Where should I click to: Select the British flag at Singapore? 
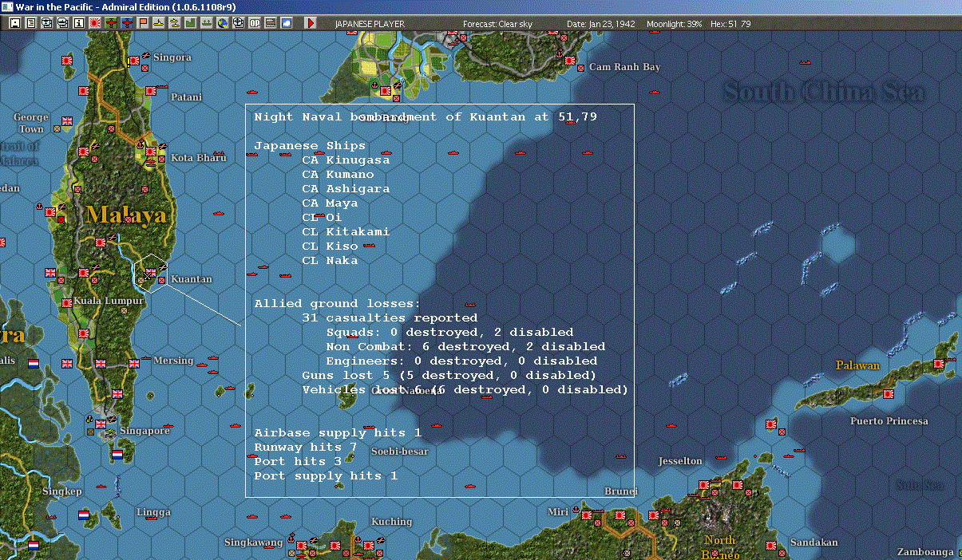pos(101,424)
